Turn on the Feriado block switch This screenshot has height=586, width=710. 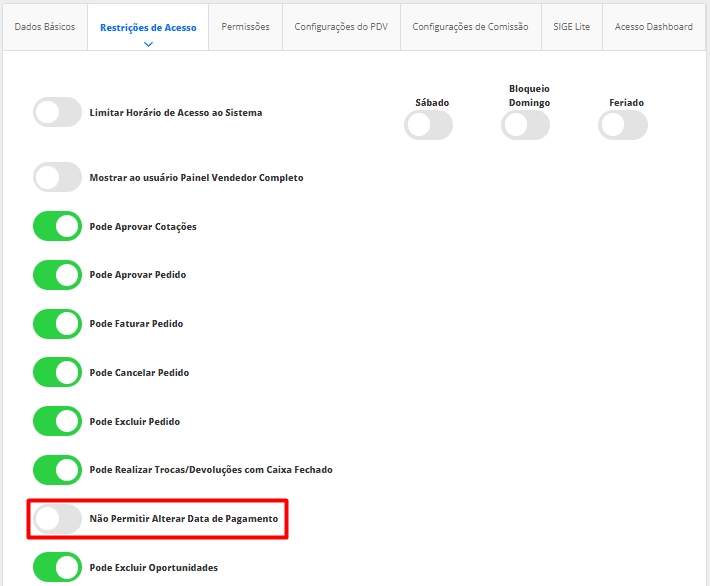623,125
